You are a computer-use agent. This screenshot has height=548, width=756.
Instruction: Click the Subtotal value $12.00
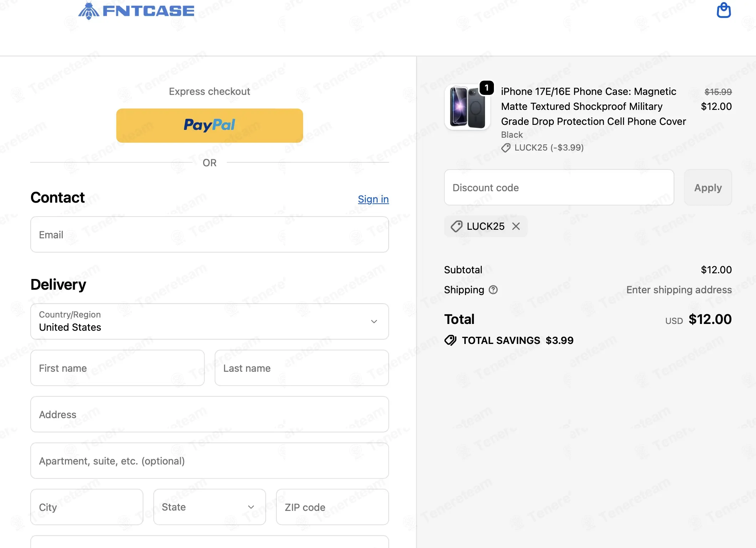[x=716, y=270]
